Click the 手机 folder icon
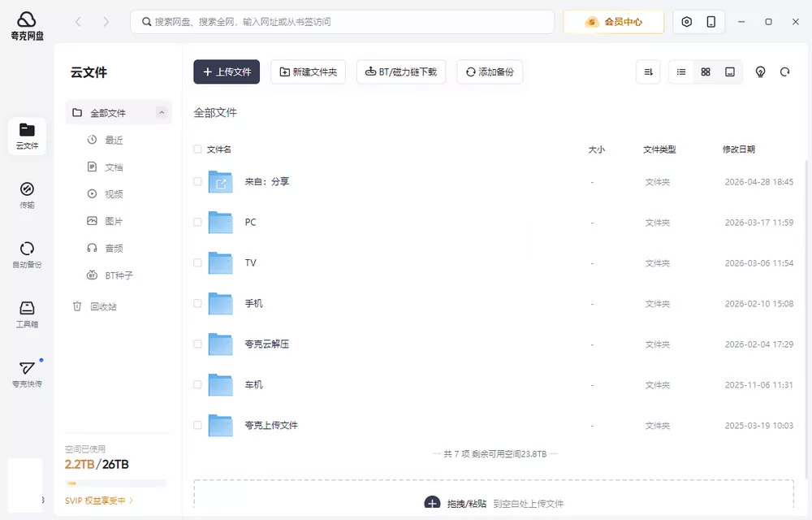The image size is (812, 520). click(x=221, y=304)
